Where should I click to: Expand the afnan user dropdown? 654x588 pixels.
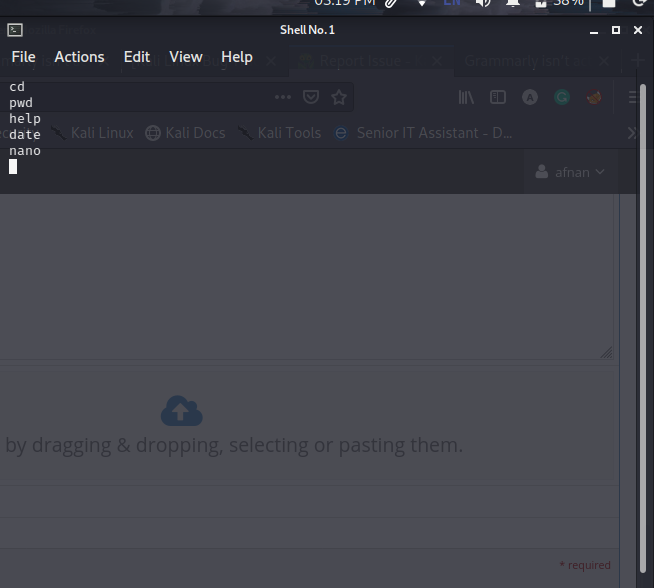pyautogui.click(x=571, y=172)
